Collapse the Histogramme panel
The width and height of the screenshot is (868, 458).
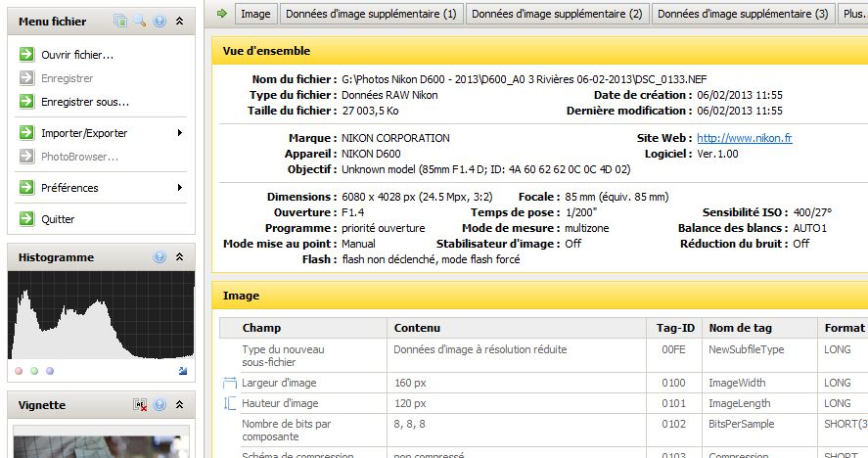click(x=179, y=257)
